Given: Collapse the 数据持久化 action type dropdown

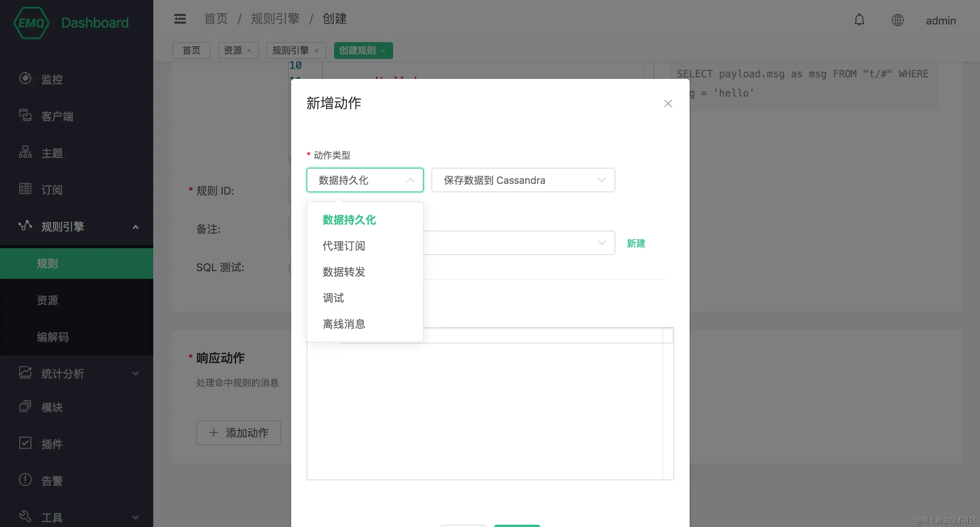Looking at the screenshot, I should [x=364, y=180].
